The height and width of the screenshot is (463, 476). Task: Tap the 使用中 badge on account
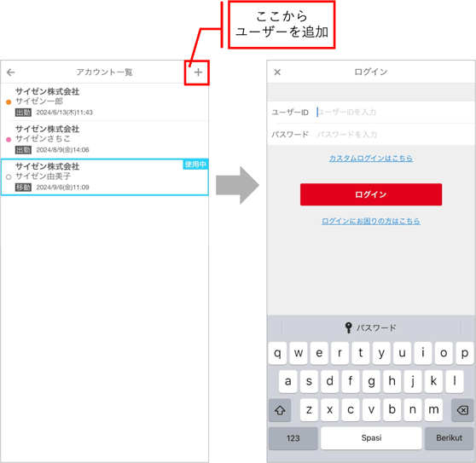[195, 165]
